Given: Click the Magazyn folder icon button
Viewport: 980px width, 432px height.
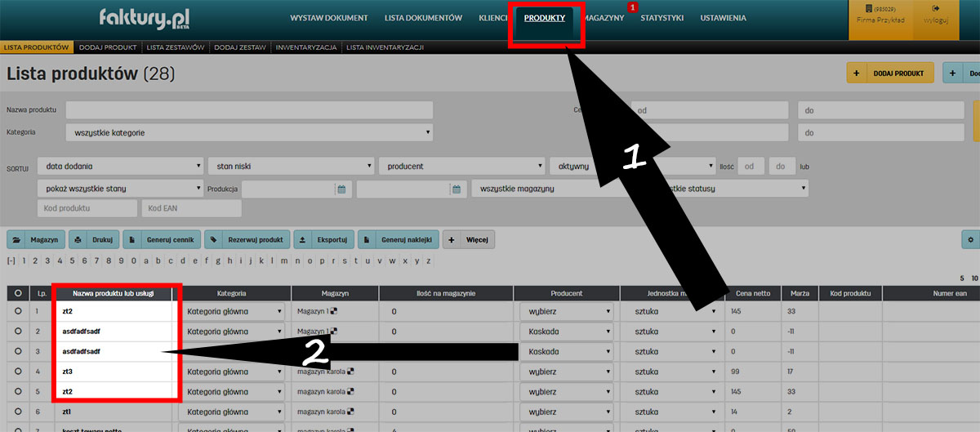Looking at the screenshot, I should (x=18, y=240).
